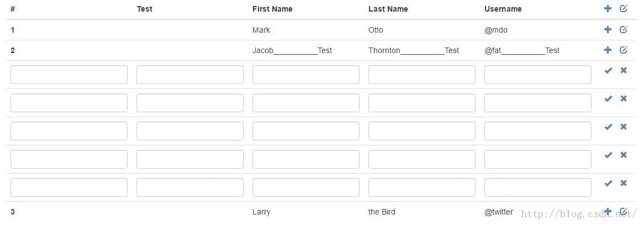644x225 pixels.
Task: Focus the Test field in second editable row
Action: click(189, 103)
